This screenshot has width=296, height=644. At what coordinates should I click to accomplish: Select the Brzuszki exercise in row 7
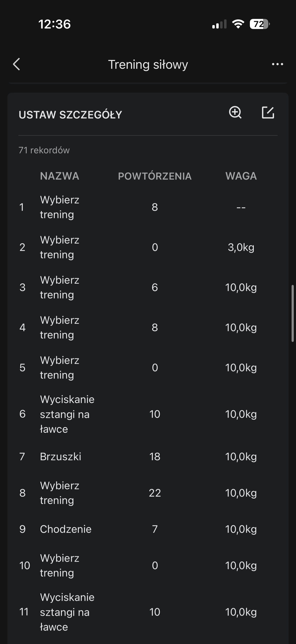coord(60,457)
